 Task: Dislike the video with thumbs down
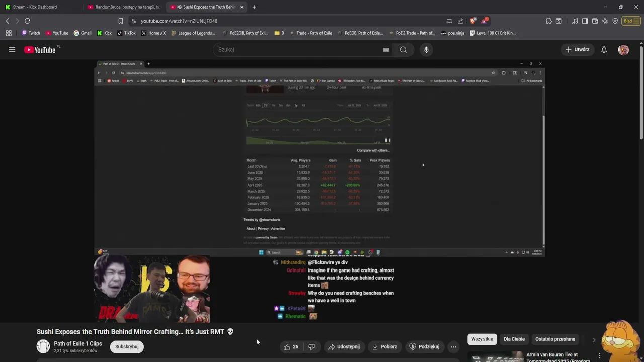(x=311, y=347)
